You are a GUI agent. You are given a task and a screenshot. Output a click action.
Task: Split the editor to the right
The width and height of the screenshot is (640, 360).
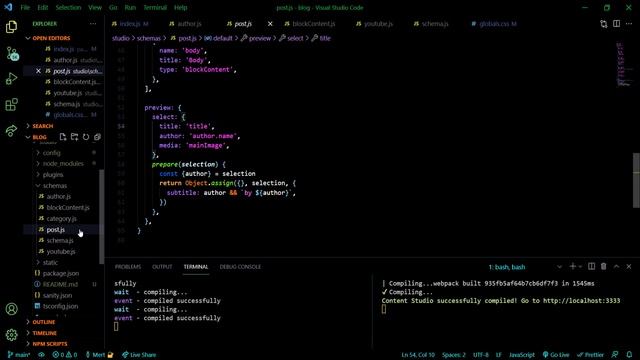pyautogui.click(x=616, y=24)
